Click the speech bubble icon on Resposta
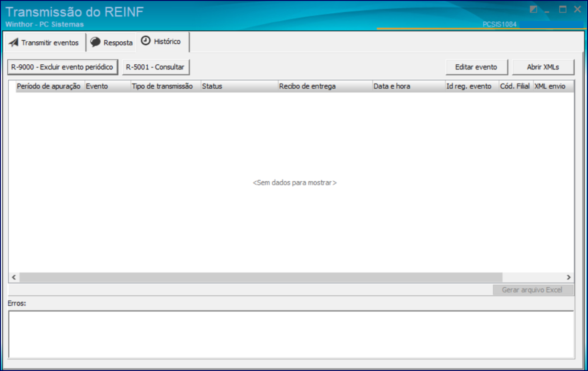This screenshot has width=588, height=371. (x=96, y=43)
